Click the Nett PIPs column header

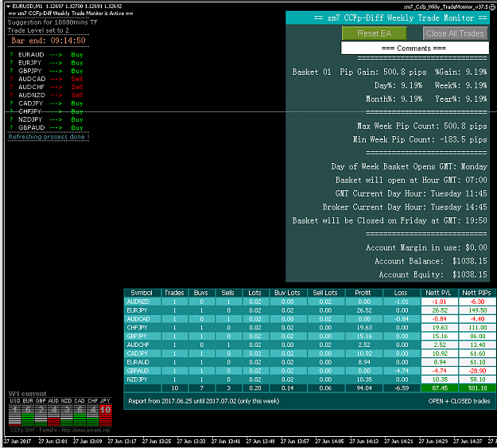point(476,293)
